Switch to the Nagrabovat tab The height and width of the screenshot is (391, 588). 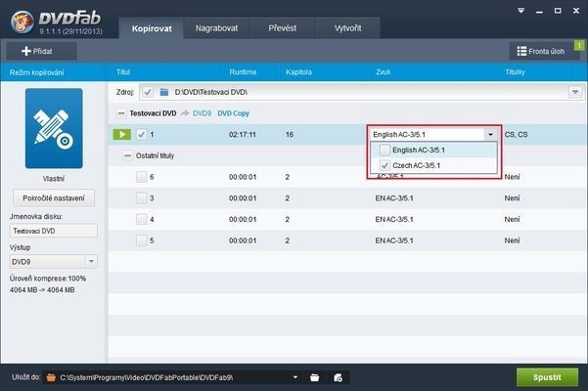(x=216, y=28)
